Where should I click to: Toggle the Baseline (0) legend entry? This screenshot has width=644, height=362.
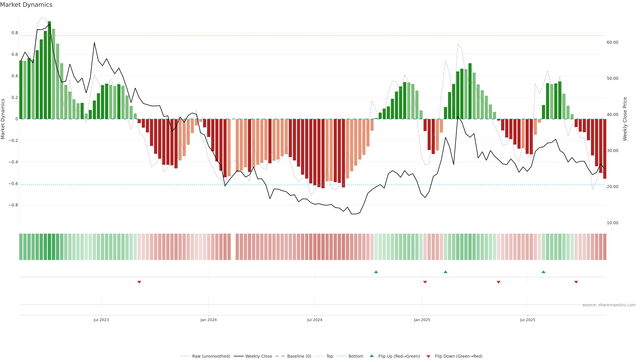(299, 356)
